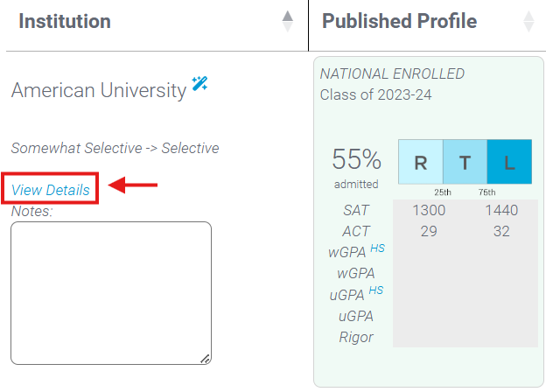546x392 pixels.
Task: Sort by Institution column arrows
Action: (287, 22)
